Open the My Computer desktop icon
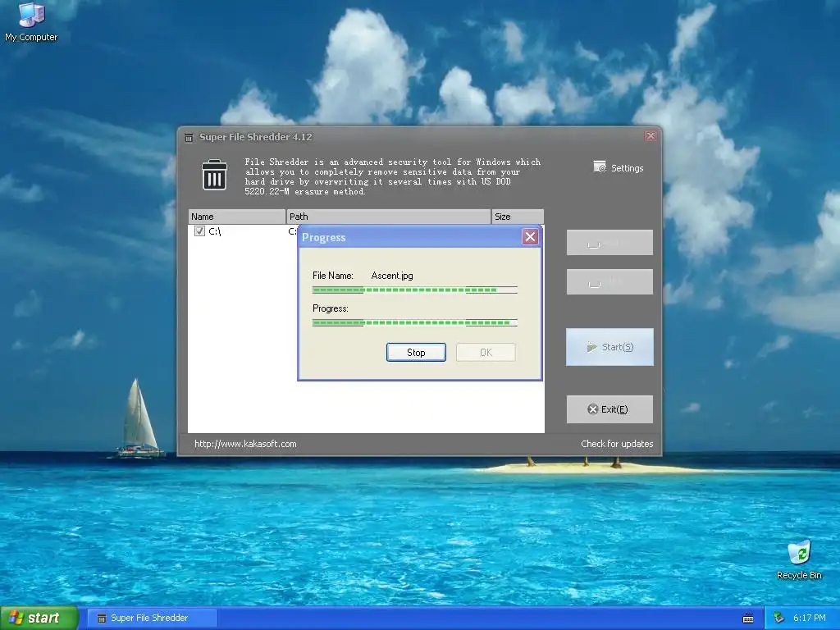The image size is (840, 630). point(31,22)
